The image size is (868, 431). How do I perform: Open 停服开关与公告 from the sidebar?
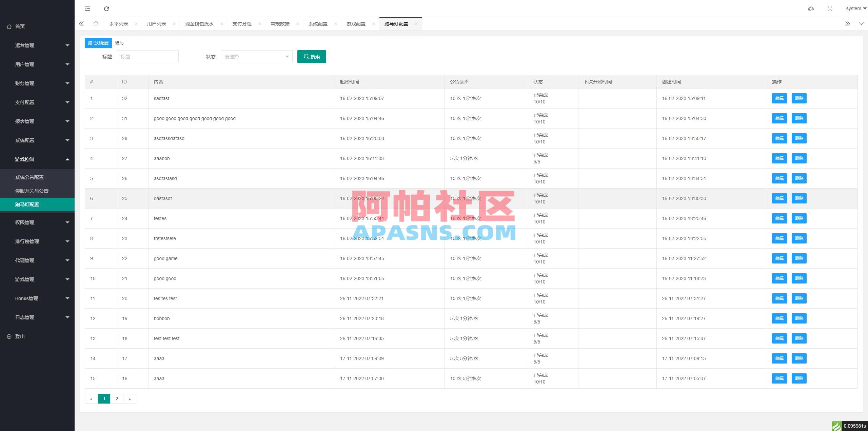[32, 191]
